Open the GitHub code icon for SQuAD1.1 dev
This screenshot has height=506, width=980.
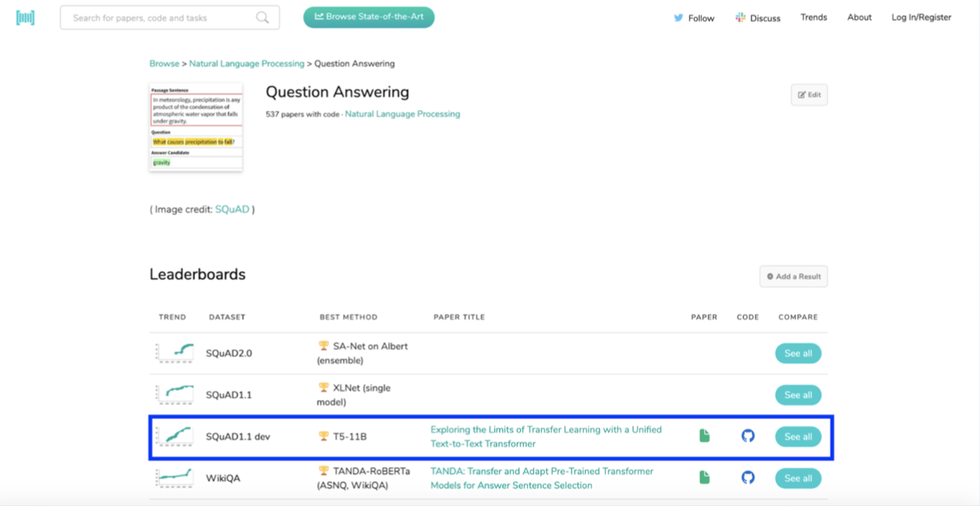pos(748,436)
